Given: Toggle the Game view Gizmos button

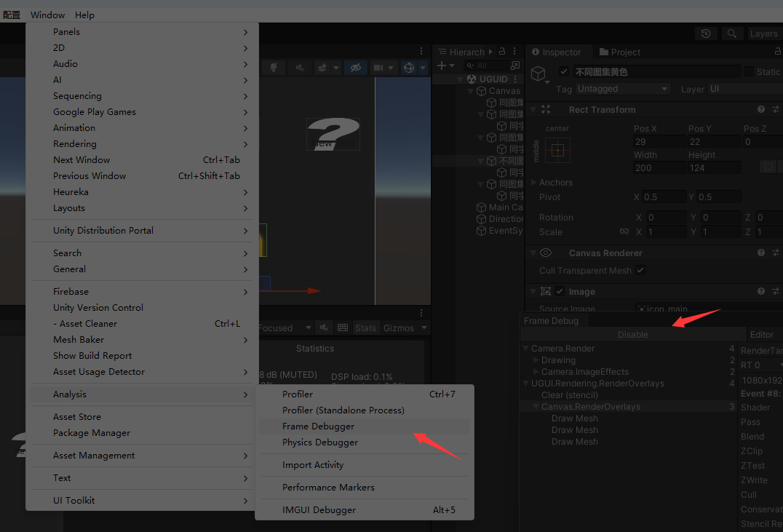Looking at the screenshot, I should (x=399, y=327).
